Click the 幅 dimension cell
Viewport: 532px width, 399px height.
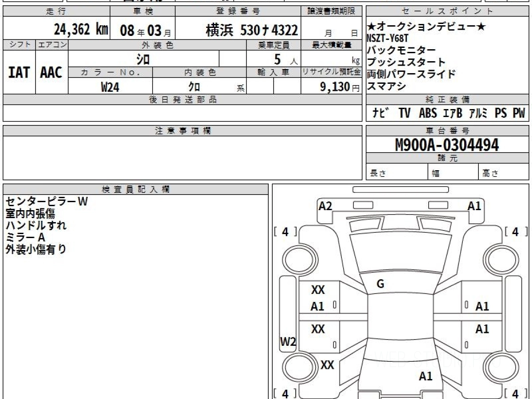click(454, 172)
